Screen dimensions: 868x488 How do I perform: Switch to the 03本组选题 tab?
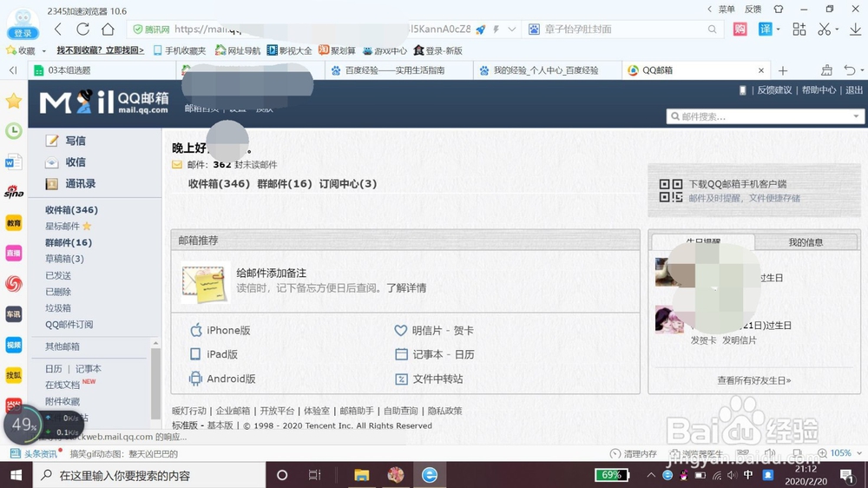(102, 70)
